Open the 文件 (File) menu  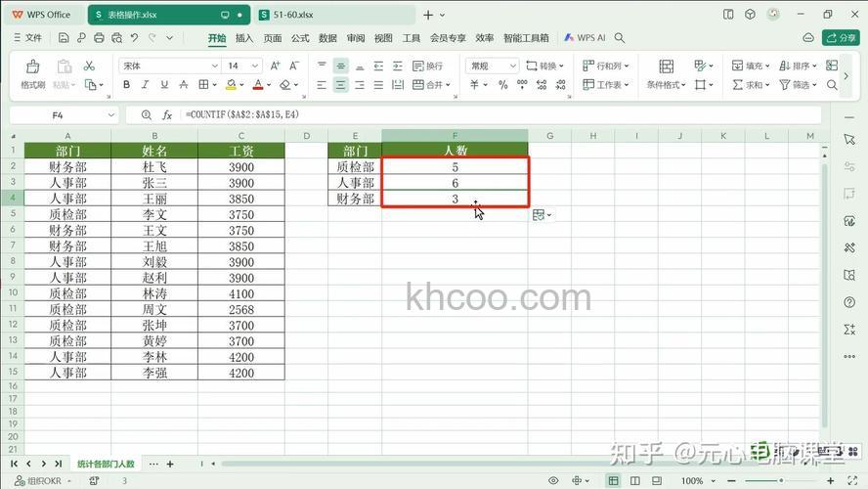tap(27, 38)
